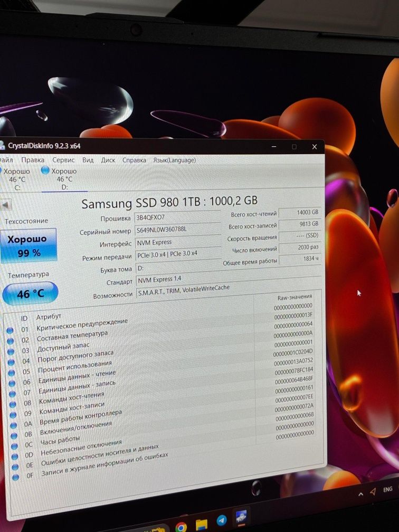Click the 1834 ч power-on hours value
The image size is (399, 532).
click(299, 259)
